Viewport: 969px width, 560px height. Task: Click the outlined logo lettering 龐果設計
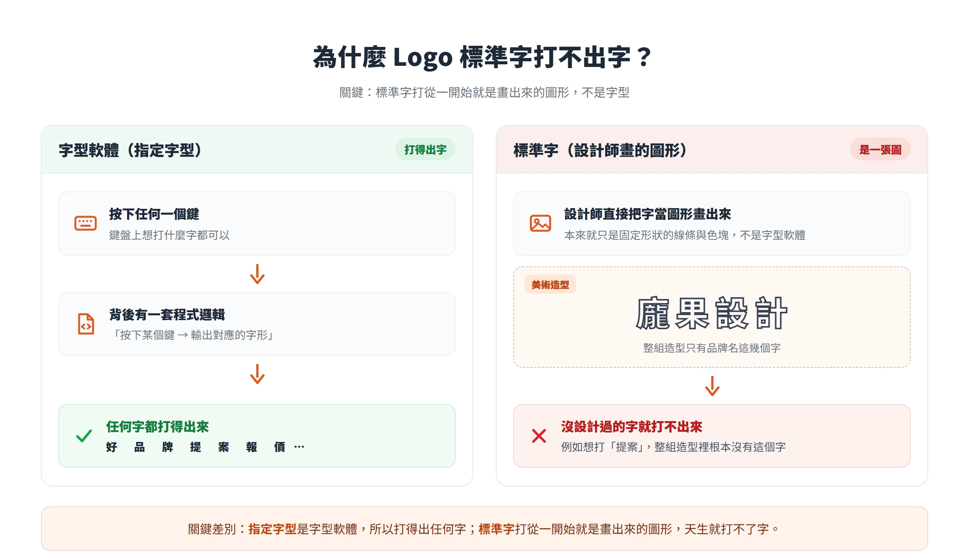(711, 313)
